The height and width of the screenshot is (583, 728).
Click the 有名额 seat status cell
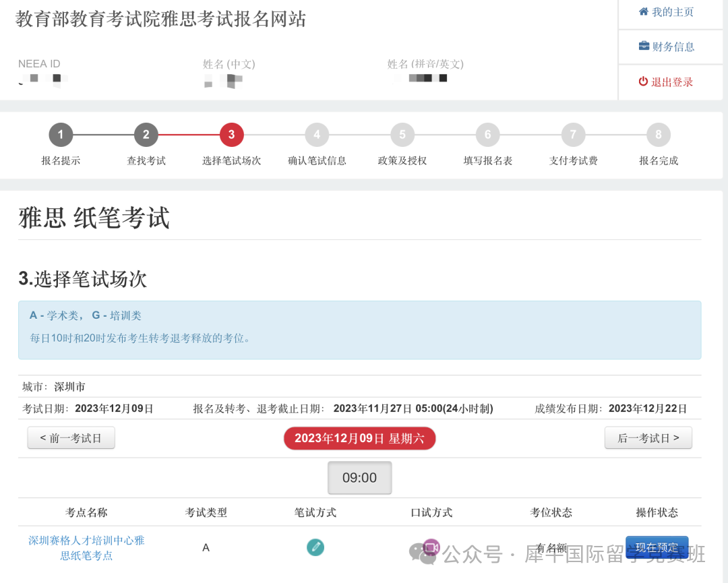click(551, 548)
